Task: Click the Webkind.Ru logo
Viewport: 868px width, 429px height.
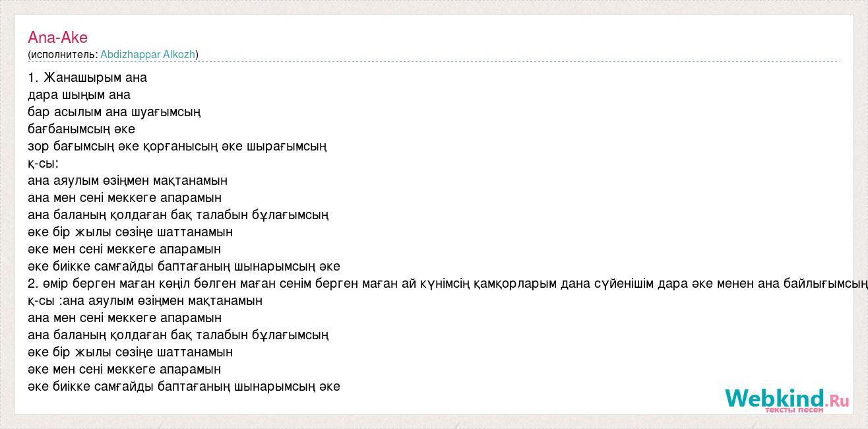Action: pos(786,398)
